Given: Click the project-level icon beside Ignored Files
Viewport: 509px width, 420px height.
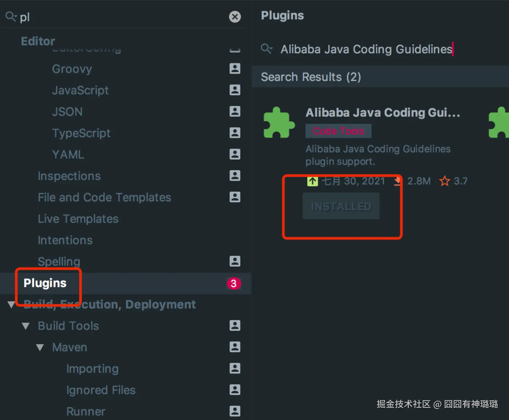Looking at the screenshot, I should pyautogui.click(x=235, y=390).
